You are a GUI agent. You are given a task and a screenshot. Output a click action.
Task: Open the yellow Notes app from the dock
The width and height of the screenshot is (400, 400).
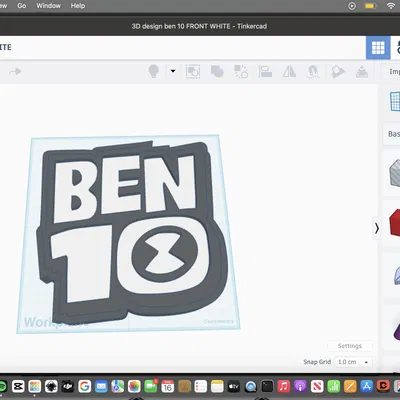pos(217,386)
